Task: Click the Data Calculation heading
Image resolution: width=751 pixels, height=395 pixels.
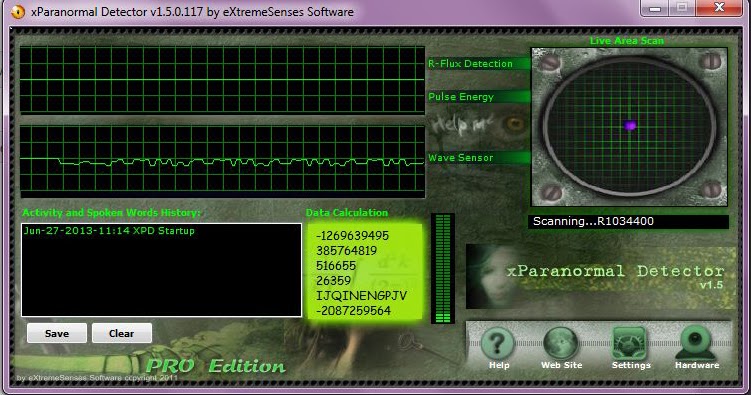Action: tap(347, 213)
